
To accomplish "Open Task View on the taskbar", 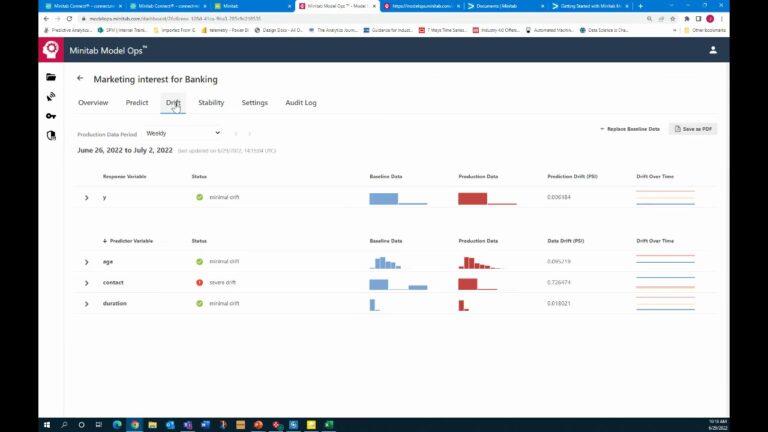I will click(x=99, y=425).
